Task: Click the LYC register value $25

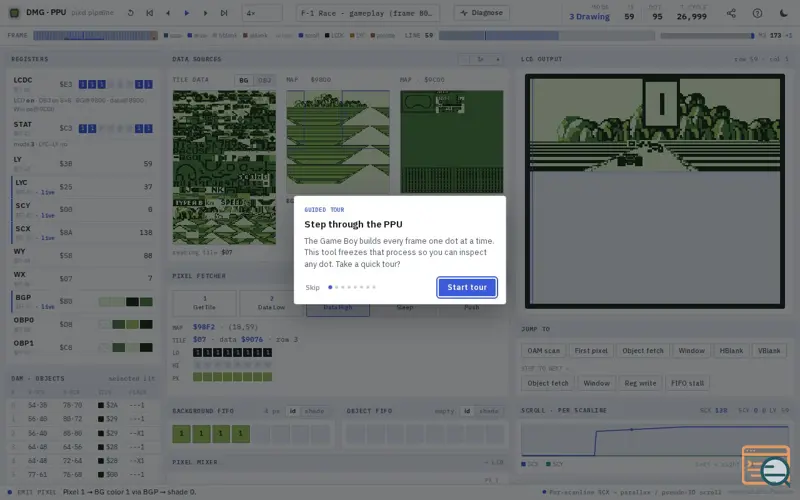Action: pyautogui.click(x=66, y=187)
